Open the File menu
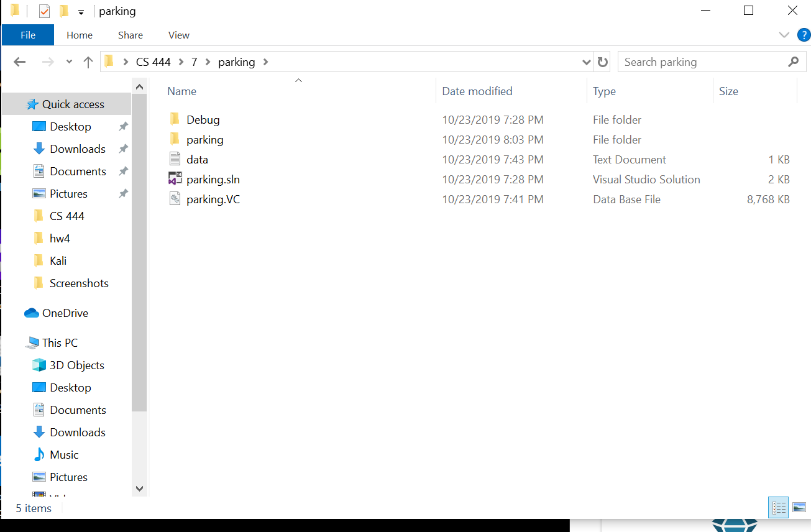Image resolution: width=811 pixels, height=532 pixels. coord(28,35)
